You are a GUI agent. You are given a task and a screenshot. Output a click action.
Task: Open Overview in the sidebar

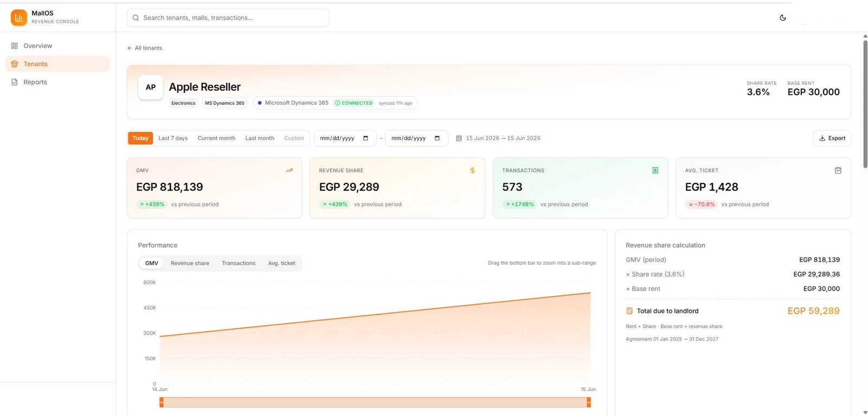tap(58, 46)
